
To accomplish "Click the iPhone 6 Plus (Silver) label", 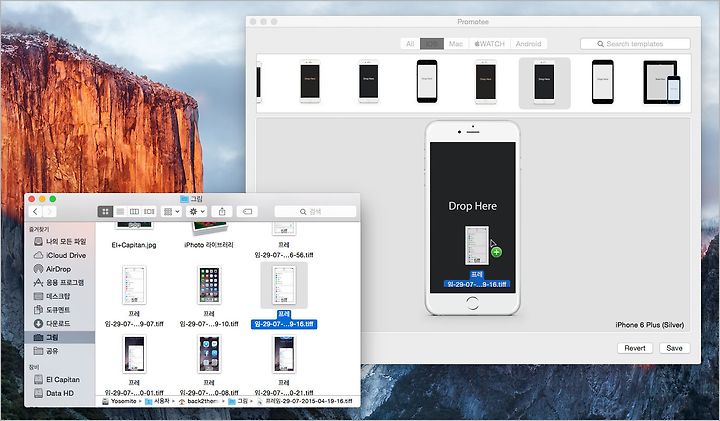I will coord(650,325).
